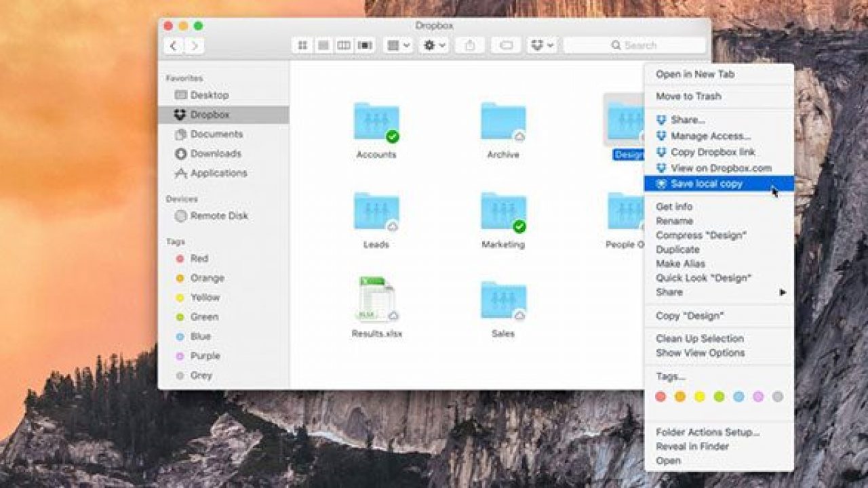Select the Marketing folder

[503, 213]
